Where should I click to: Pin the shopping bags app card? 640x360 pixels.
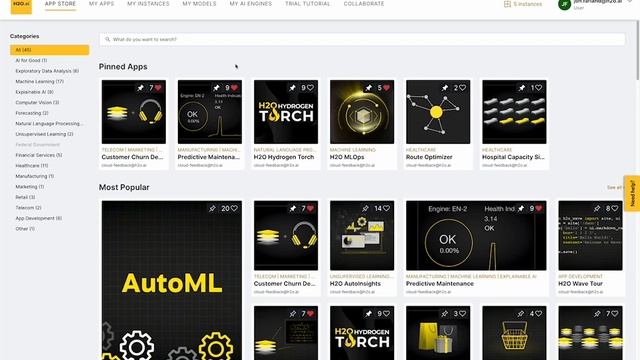(444, 313)
